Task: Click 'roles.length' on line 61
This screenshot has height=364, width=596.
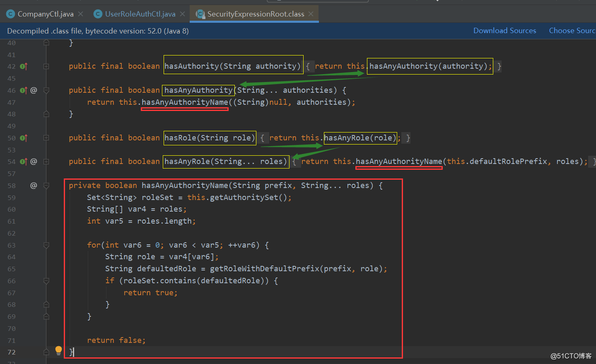Action: (164, 221)
